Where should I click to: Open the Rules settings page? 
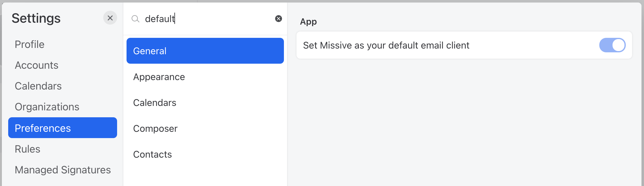pos(27,149)
